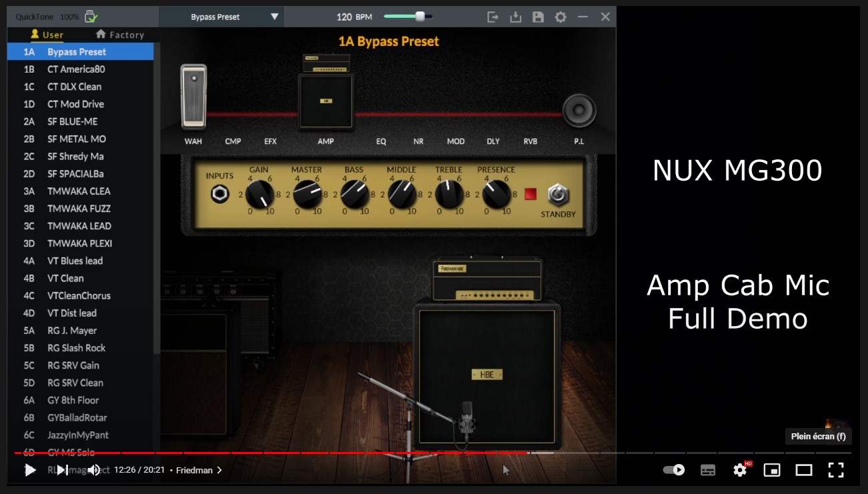Select preset 5B RG Slash Rock
Viewport: 868px width, 494px height.
point(81,347)
